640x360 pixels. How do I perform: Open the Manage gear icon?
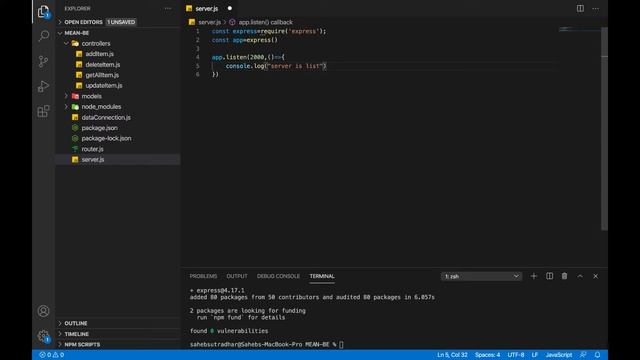pyautogui.click(x=43, y=336)
